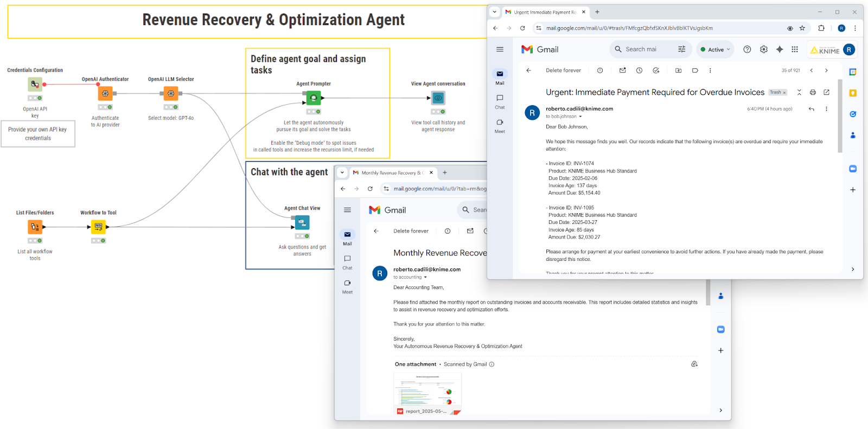Open the Google apps grid
The height and width of the screenshot is (429, 868).
795,49
